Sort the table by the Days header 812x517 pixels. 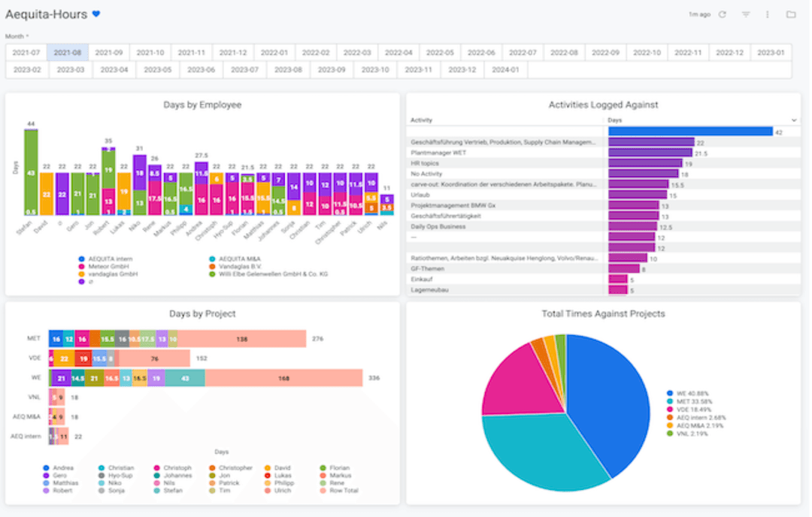coord(615,120)
